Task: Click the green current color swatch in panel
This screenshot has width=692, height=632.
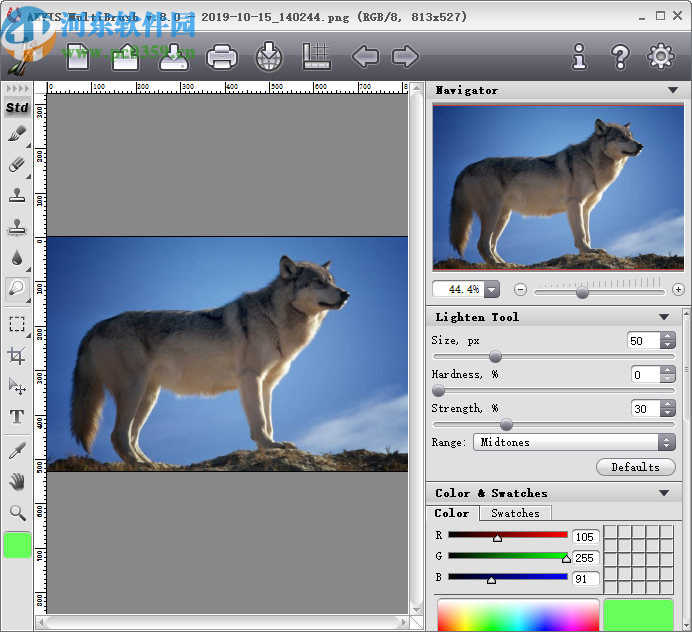Action: click(638, 615)
